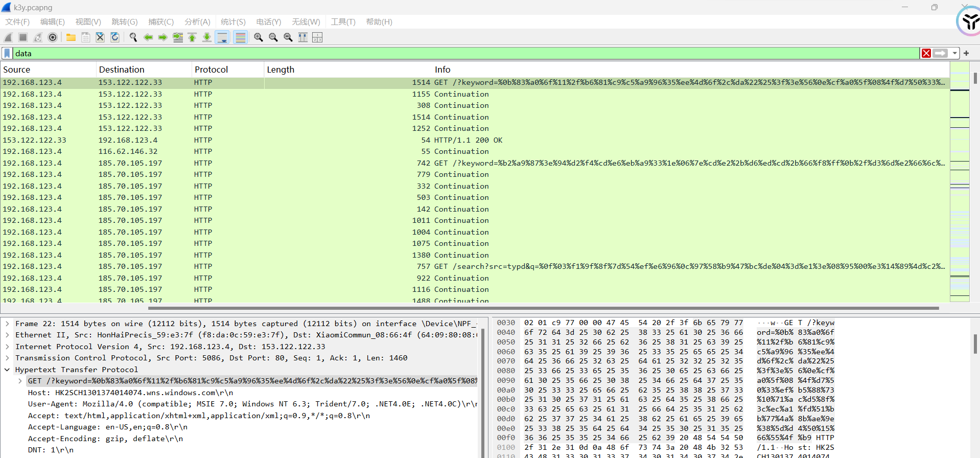Click the restart capture icon

click(38, 37)
